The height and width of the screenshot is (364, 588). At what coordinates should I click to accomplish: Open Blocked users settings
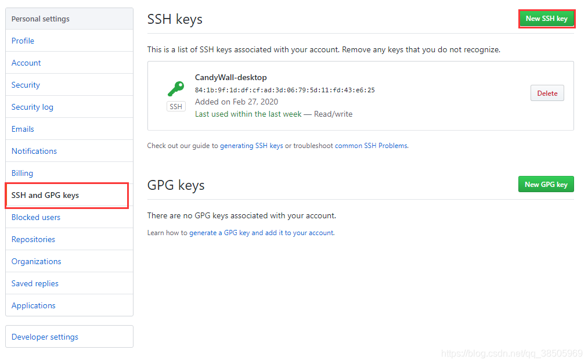[70, 218]
